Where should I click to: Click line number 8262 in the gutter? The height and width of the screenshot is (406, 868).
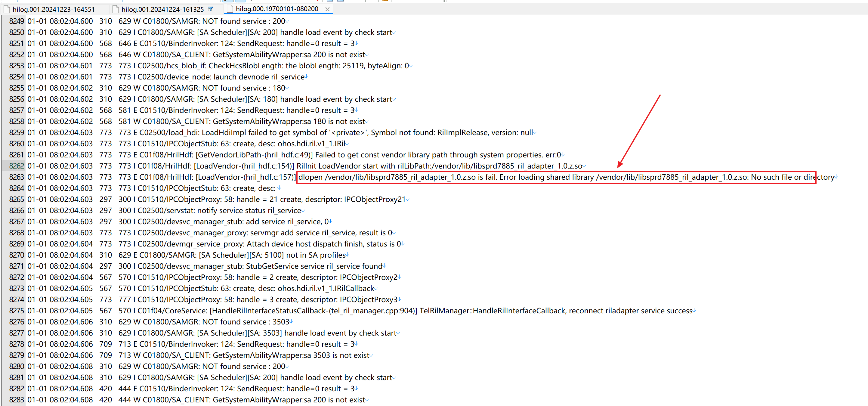point(17,166)
